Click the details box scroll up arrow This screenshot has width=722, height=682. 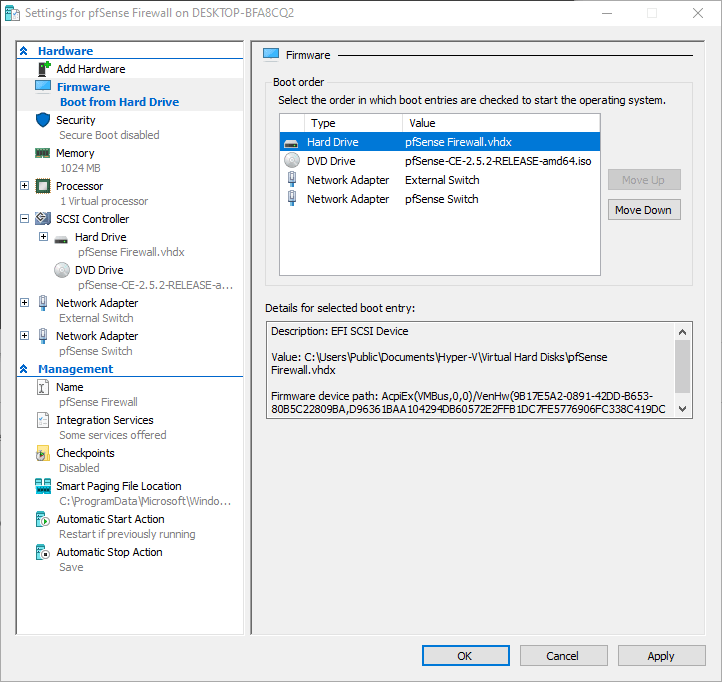(682, 332)
